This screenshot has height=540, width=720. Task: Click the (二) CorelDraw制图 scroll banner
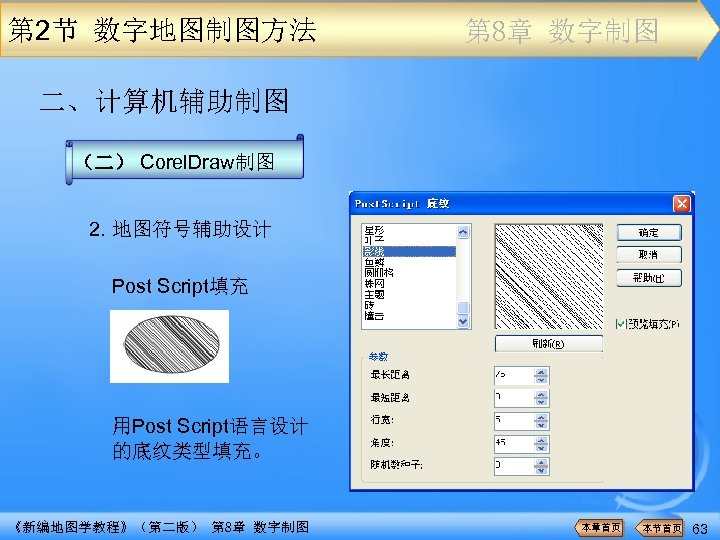click(x=185, y=161)
